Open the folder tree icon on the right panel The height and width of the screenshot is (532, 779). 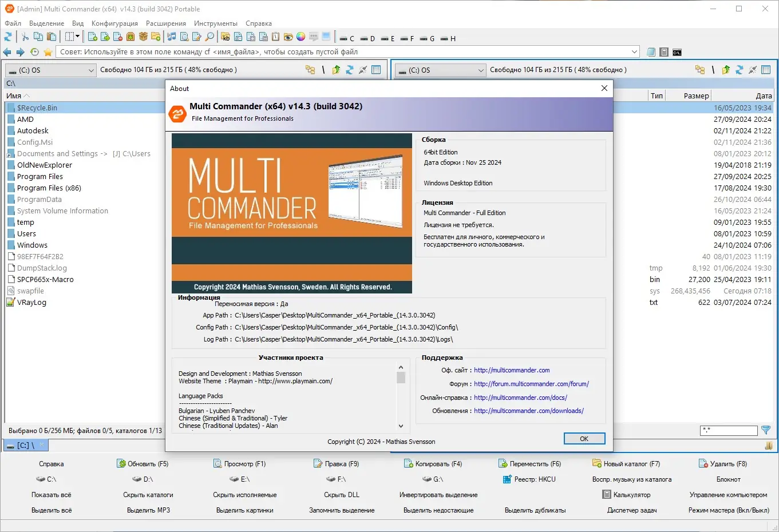(x=699, y=69)
